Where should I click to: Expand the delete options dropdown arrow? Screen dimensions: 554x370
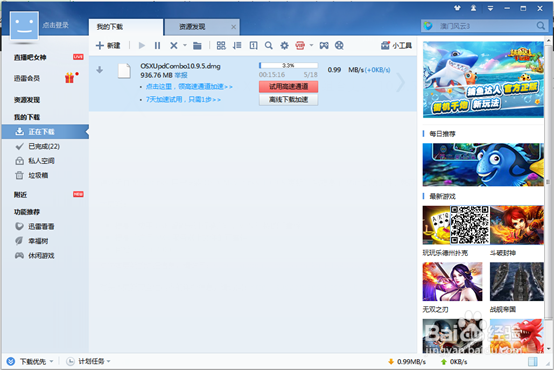click(185, 45)
